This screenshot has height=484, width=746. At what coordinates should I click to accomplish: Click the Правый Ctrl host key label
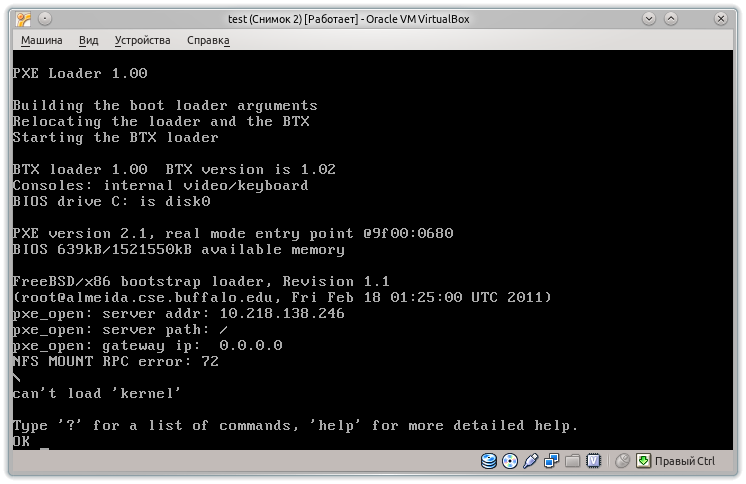click(685, 461)
